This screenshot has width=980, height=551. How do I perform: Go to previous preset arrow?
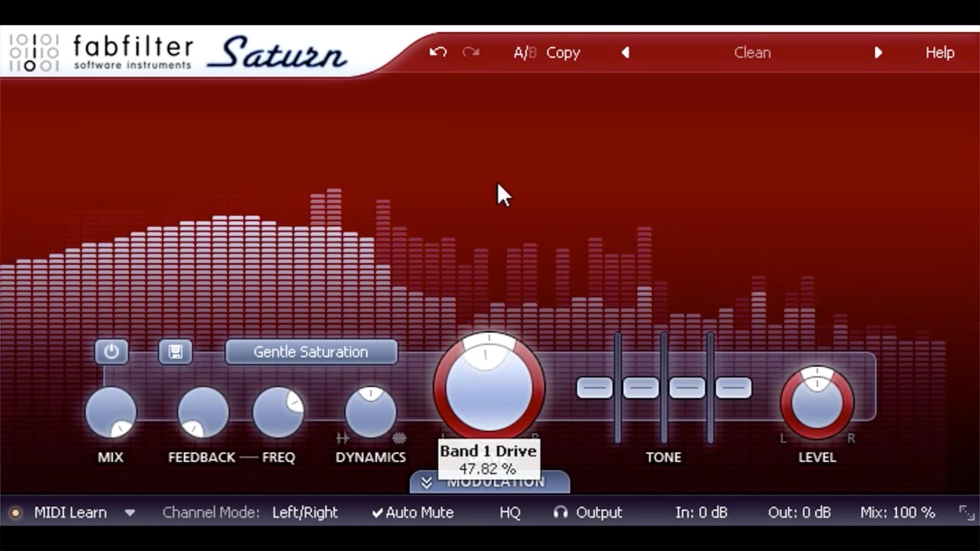(x=625, y=53)
